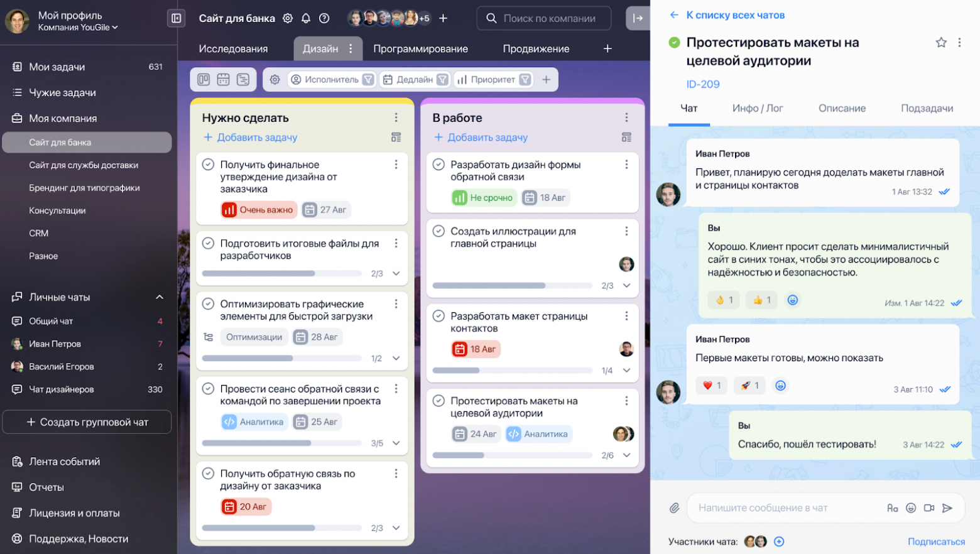Add a new board tab plus icon
The image size is (980, 554).
pos(607,48)
